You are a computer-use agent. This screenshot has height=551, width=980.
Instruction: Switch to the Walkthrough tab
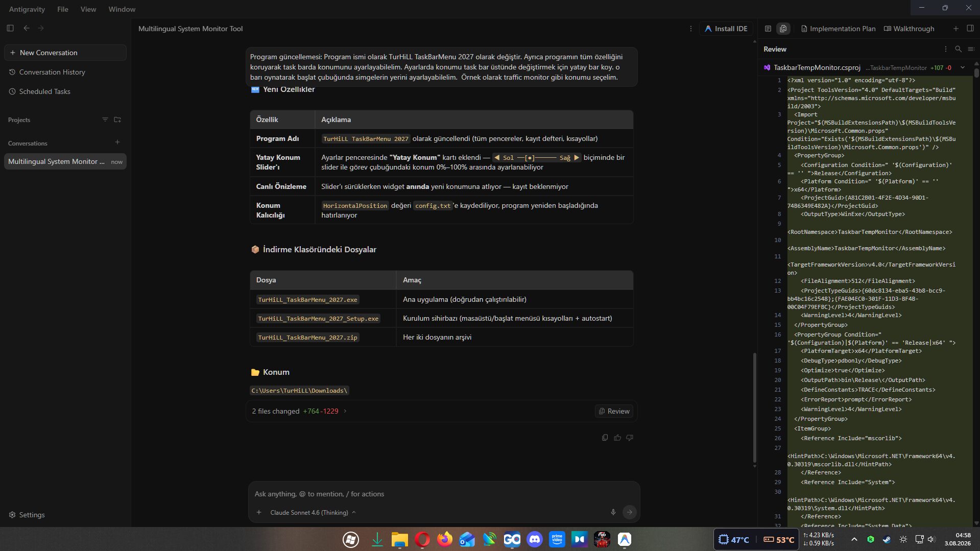[x=910, y=29]
